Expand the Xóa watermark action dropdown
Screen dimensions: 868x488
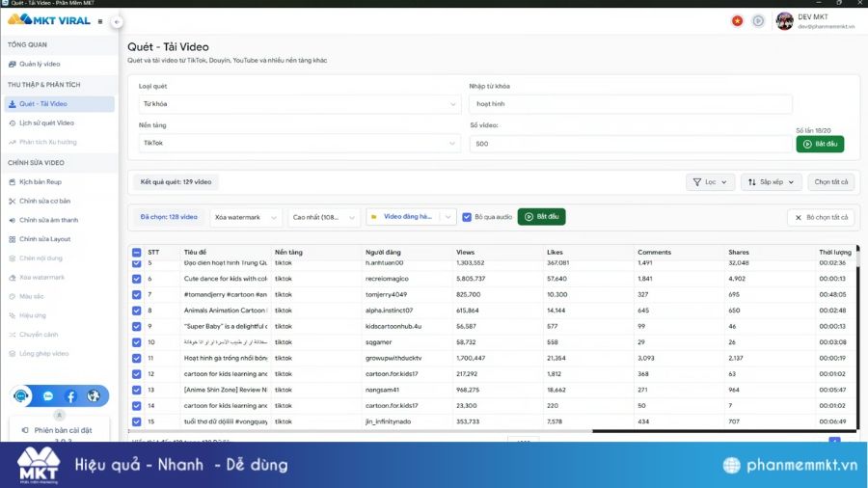point(245,217)
